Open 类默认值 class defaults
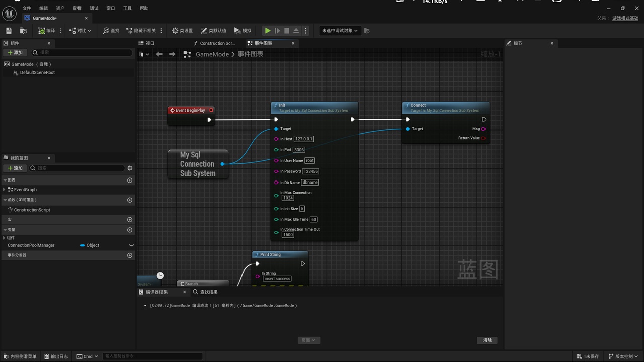The width and height of the screenshot is (644, 362). coord(214,31)
